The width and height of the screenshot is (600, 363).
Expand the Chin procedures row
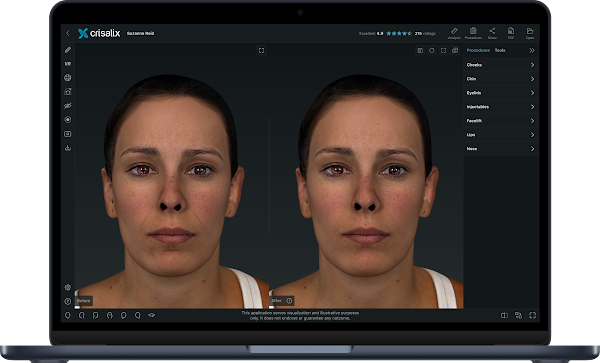pos(501,79)
